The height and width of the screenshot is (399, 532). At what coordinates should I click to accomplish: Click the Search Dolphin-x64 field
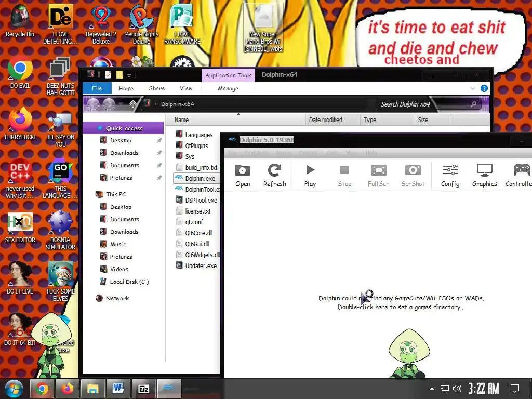pos(429,104)
